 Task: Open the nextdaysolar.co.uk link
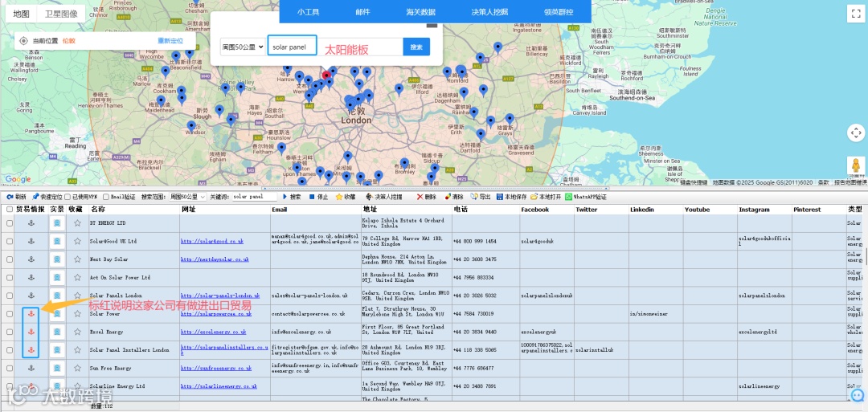[215, 259]
